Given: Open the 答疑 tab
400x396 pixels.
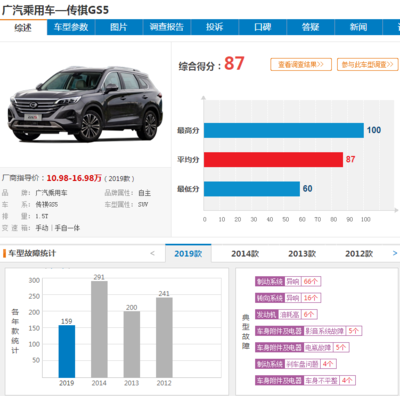Looking at the screenshot, I should coord(310,27).
